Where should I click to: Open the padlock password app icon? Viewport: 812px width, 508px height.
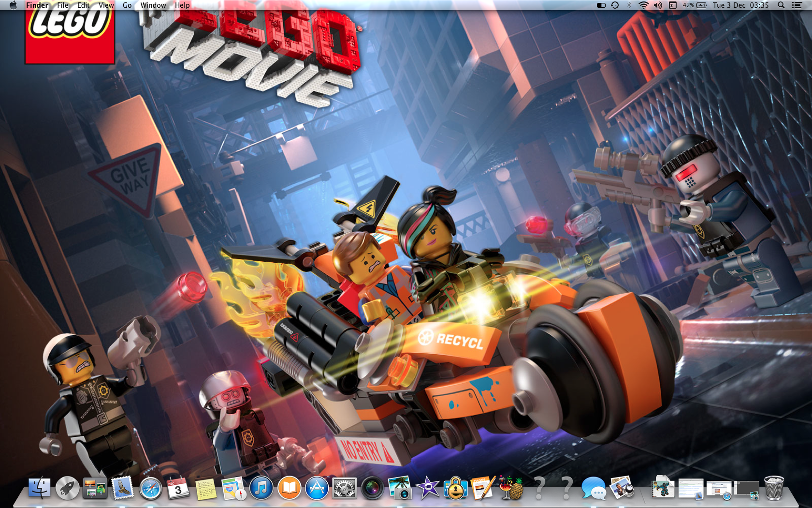pyautogui.click(x=455, y=488)
